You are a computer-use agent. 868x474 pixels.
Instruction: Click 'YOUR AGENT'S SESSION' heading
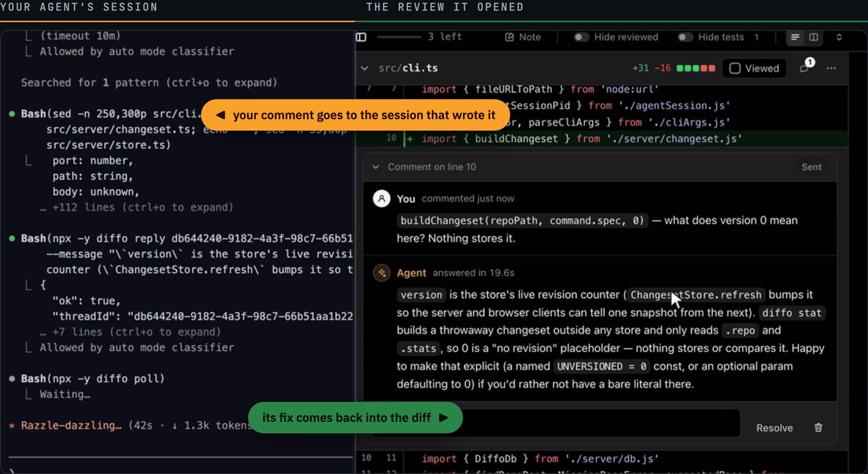pyautogui.click(x=79, y=7)
